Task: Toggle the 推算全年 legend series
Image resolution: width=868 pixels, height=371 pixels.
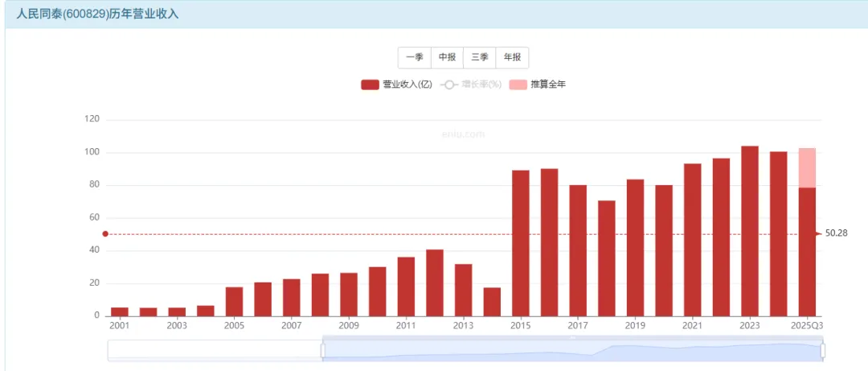Action: 537,85
